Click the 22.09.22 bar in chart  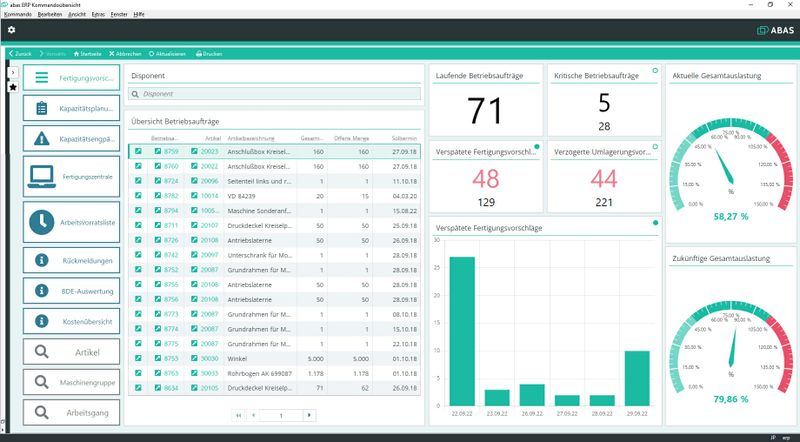coord(461,331)
